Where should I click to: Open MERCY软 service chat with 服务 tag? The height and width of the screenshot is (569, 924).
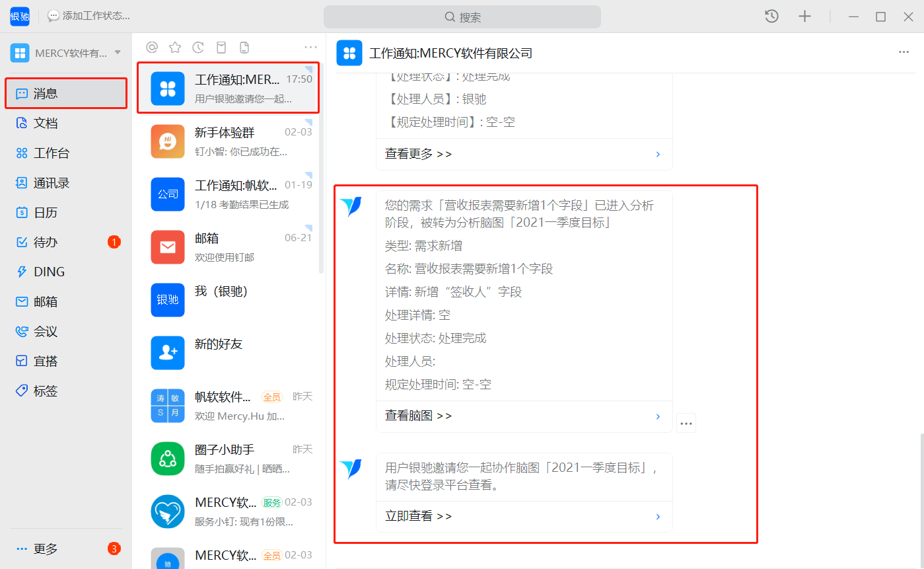tap(229, 512)
